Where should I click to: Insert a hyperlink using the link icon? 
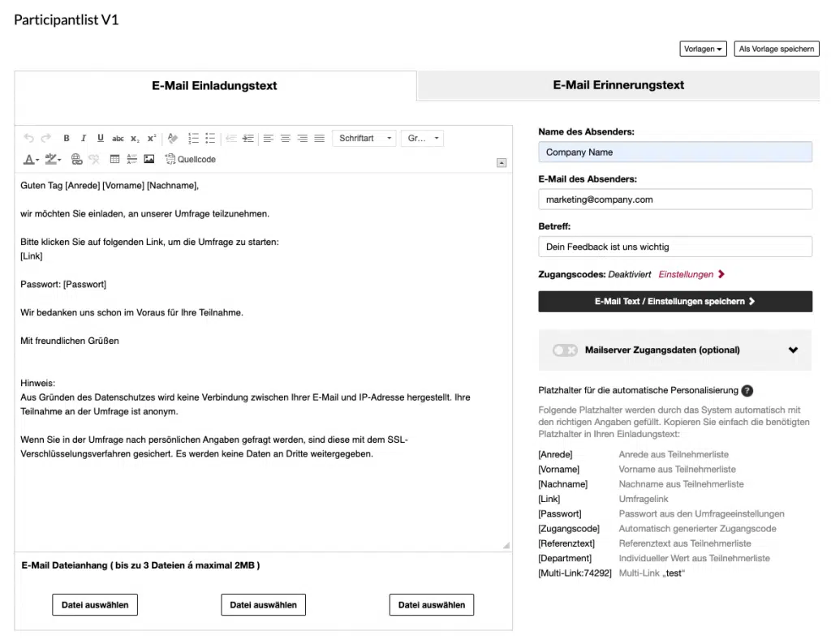click(x=76, y=159)
